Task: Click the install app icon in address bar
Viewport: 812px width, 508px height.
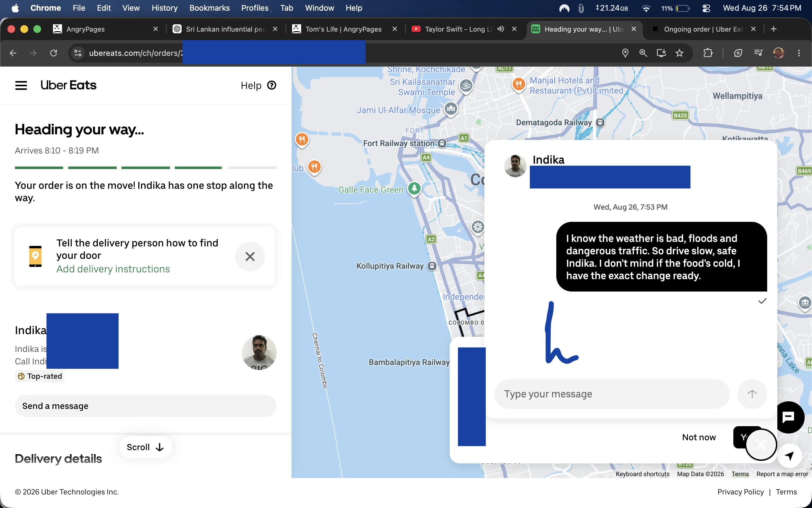Action: [x=661, y=53]
